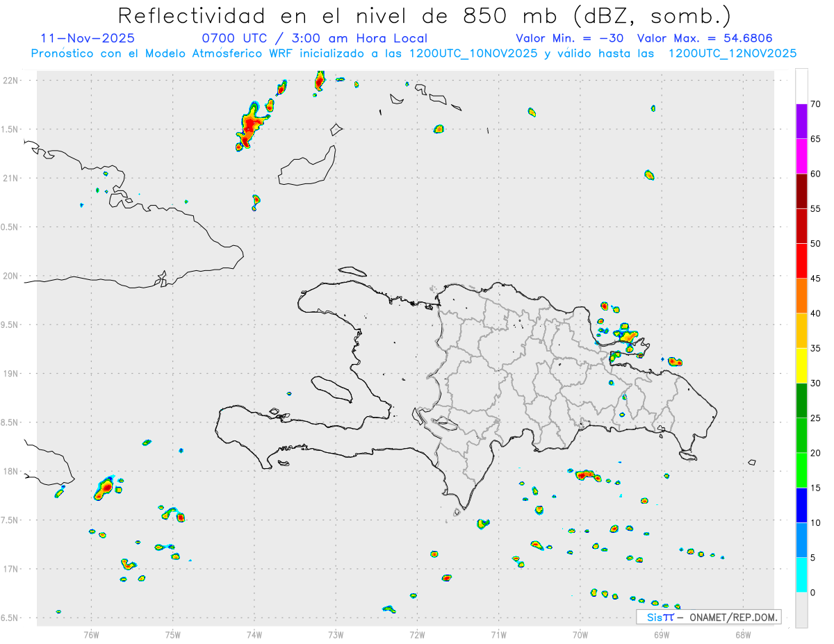Click the '40' colorbar scale label
This screenshot has height=644, width=834.
tap(815, 313)
